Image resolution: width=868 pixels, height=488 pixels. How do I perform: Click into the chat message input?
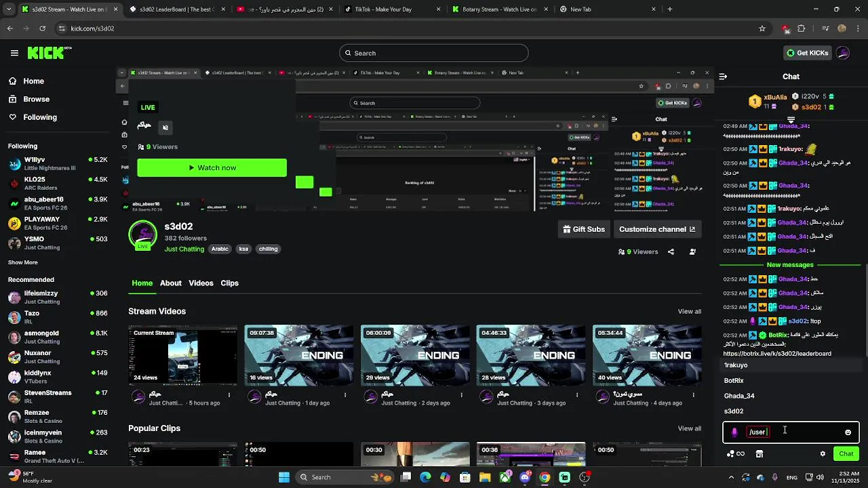point(791,432)
